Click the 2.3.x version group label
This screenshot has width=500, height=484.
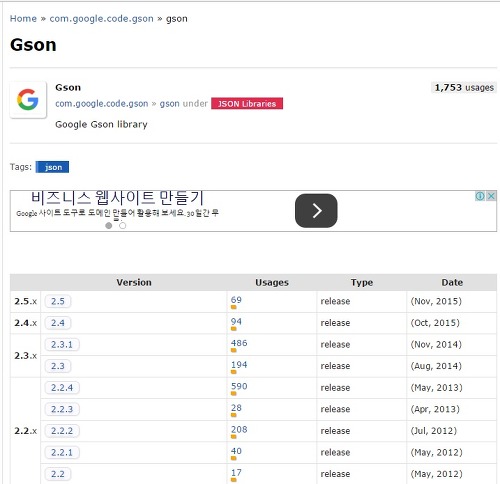click(x=25, y=355)
